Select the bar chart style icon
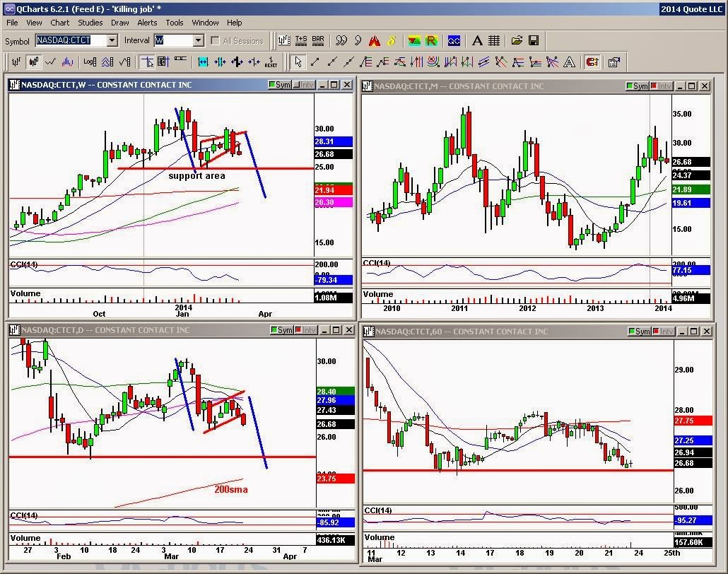The image size is (728, 574). pyautogui.click(x=16, y=61)
